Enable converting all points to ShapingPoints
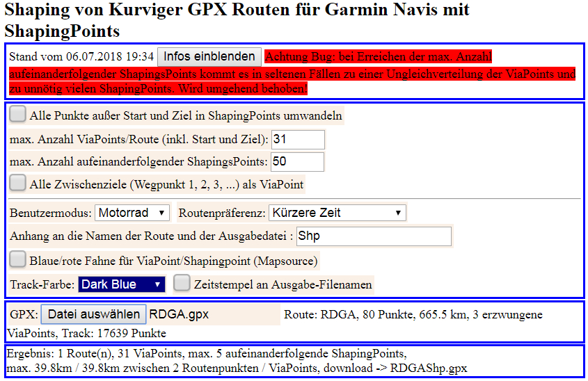This screenshot has width=588, height=381. click(19, 115)
